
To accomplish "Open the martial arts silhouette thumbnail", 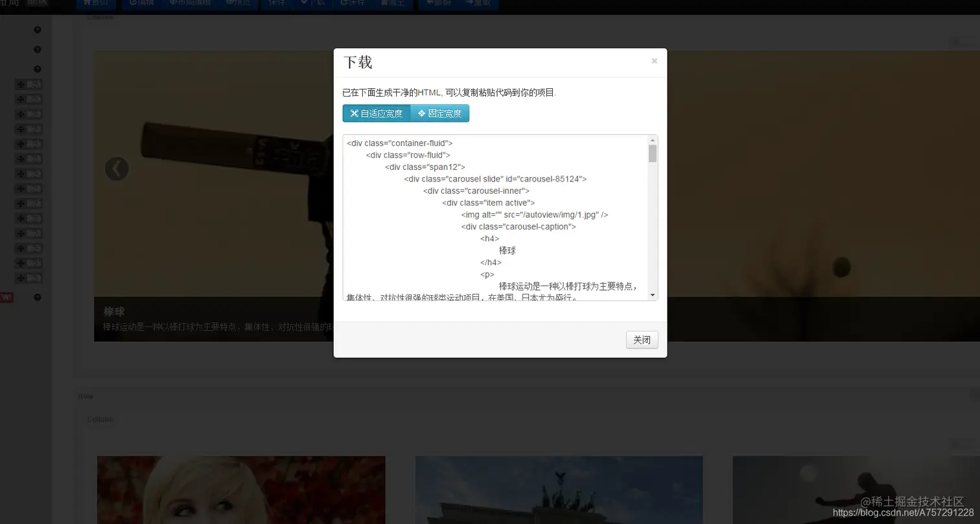I will 856,490.
